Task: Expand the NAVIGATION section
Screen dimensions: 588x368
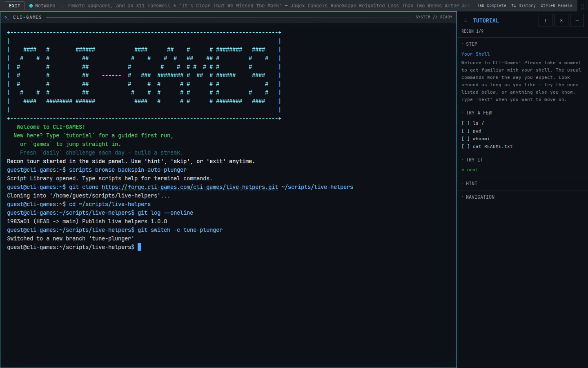Action: [478, 197]
